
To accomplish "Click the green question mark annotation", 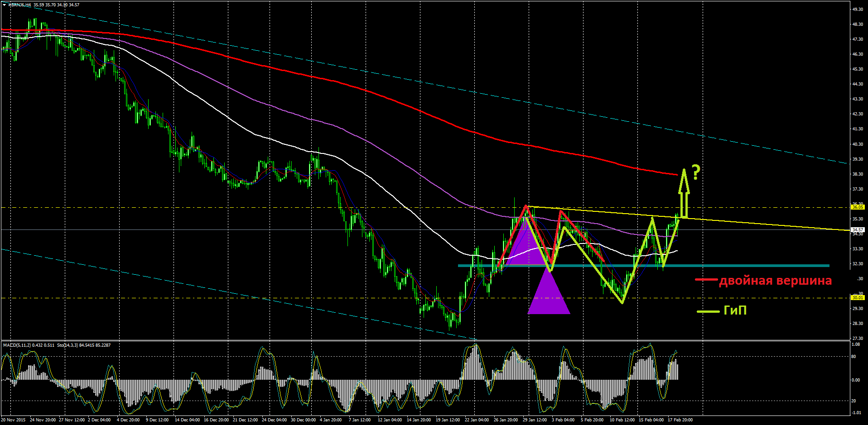I will pyautogui.click(x=696, y=172).
